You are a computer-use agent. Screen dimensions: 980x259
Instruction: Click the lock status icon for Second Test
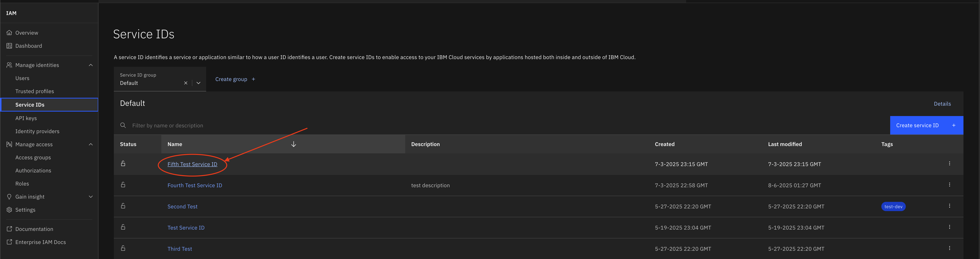point(123,206)
